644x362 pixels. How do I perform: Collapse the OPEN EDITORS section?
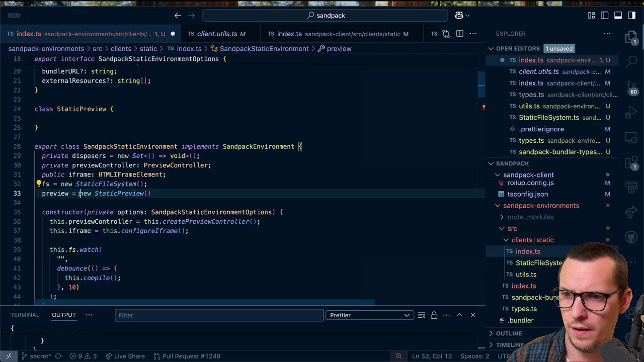click(x=491, y=49)
